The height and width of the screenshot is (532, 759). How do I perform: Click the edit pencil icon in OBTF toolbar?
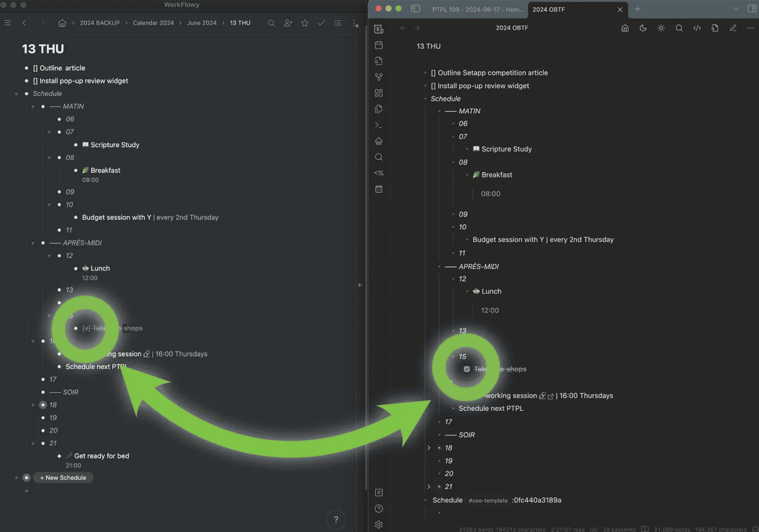733,28
